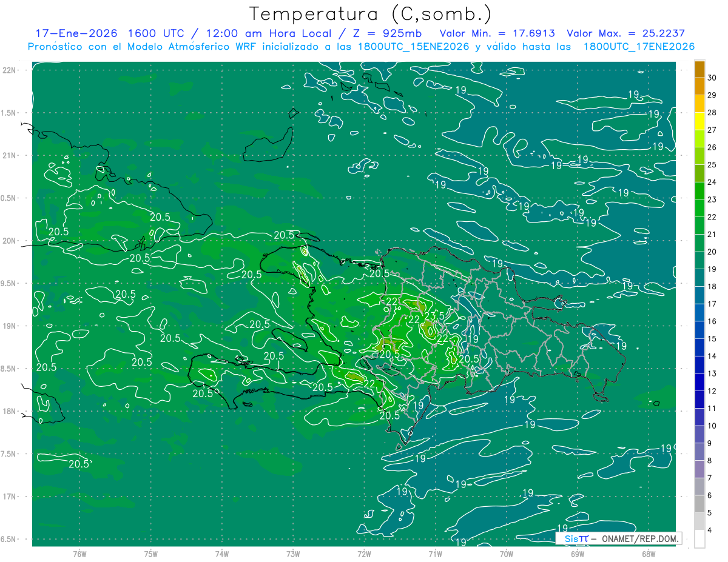Click legend swatch between 27 and 28

699,121
